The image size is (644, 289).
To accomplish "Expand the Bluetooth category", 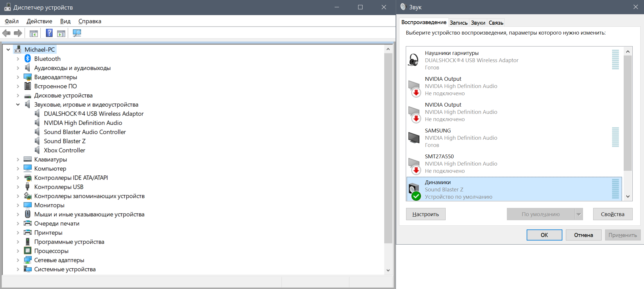I will [18, 59].
